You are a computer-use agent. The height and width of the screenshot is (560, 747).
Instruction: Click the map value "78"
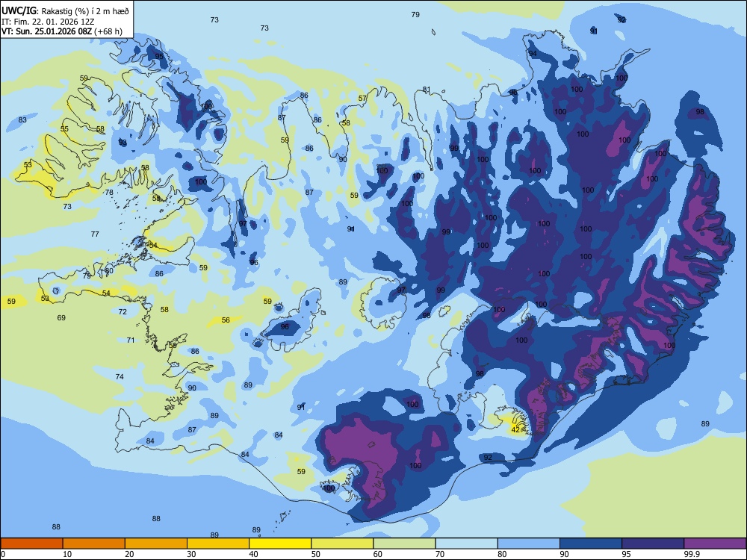pos(109,193)
